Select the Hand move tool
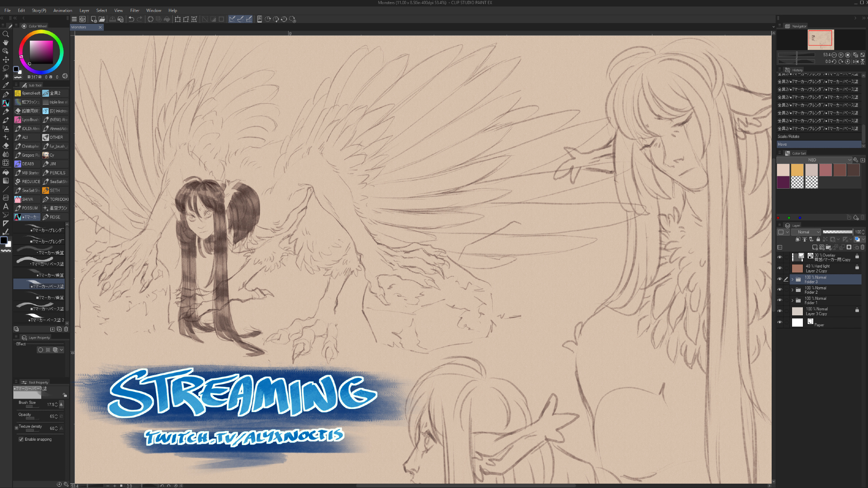Viewport: 868px width, 488px height. pyautogui.click(x=6, y=43)
